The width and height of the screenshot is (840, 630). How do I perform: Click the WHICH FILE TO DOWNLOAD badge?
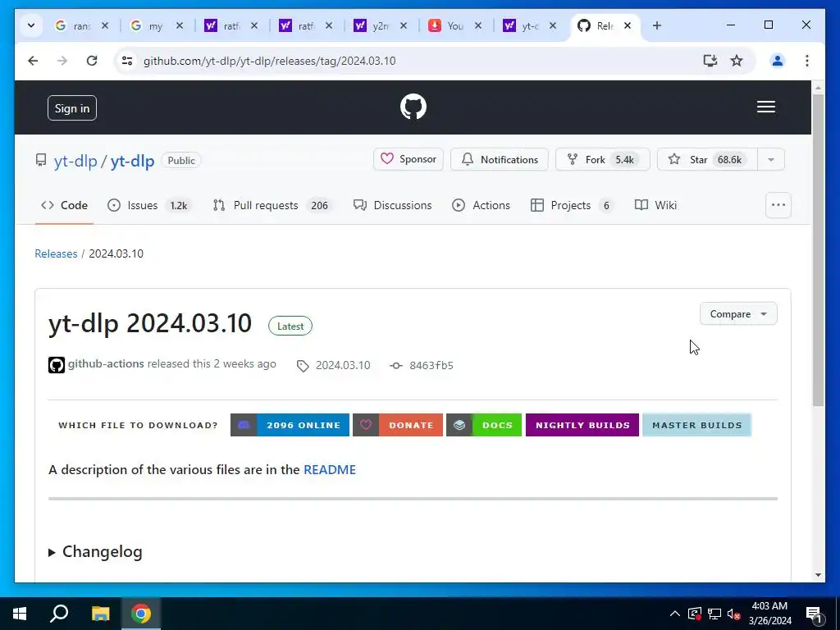point(138,425)
